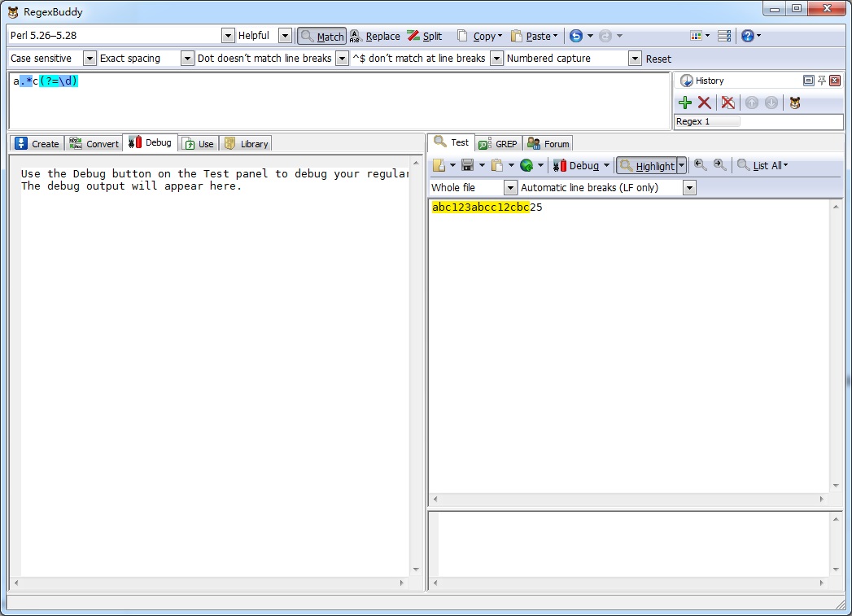This screenshot has width=852, height=616.
Task: Open the help question mark icon
Action: tap(747, 36)
